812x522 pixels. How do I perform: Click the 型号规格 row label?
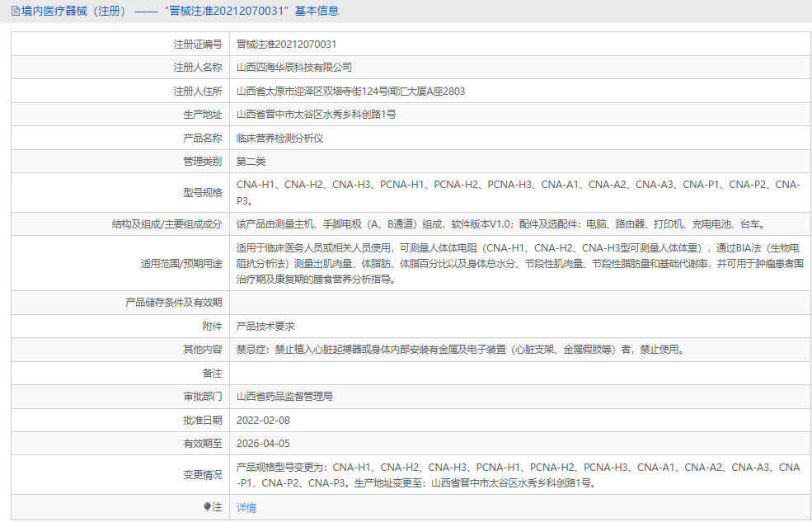tap(203, 193)
